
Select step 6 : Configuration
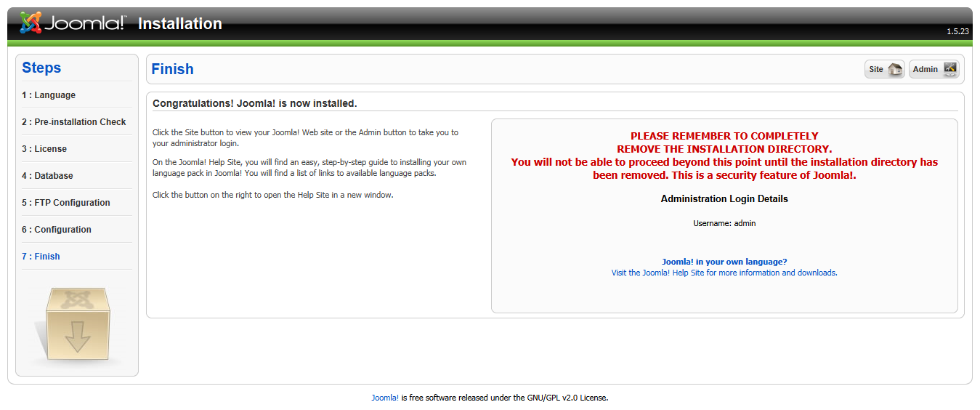57,230
